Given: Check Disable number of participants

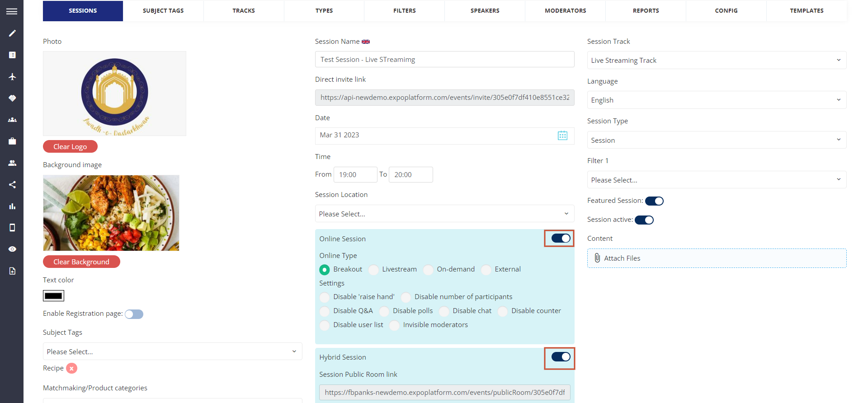Looking at the screenshot, I should tap(406, 297).
